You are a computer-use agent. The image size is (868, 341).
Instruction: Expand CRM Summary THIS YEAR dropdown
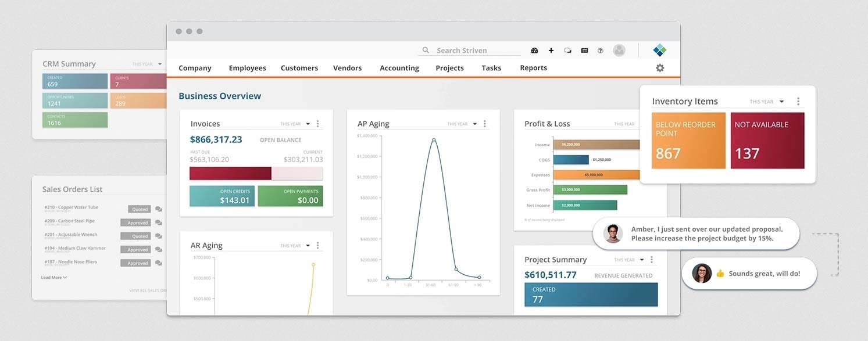pos(147,64)
